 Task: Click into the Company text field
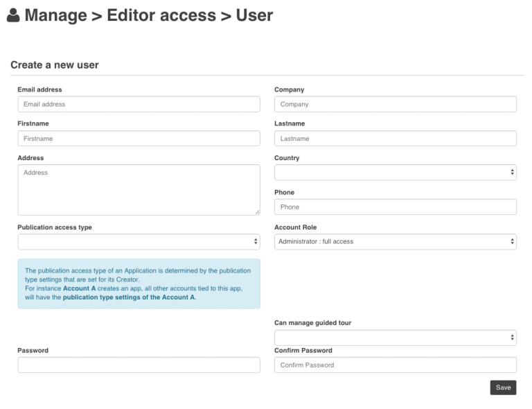(396, 104)
